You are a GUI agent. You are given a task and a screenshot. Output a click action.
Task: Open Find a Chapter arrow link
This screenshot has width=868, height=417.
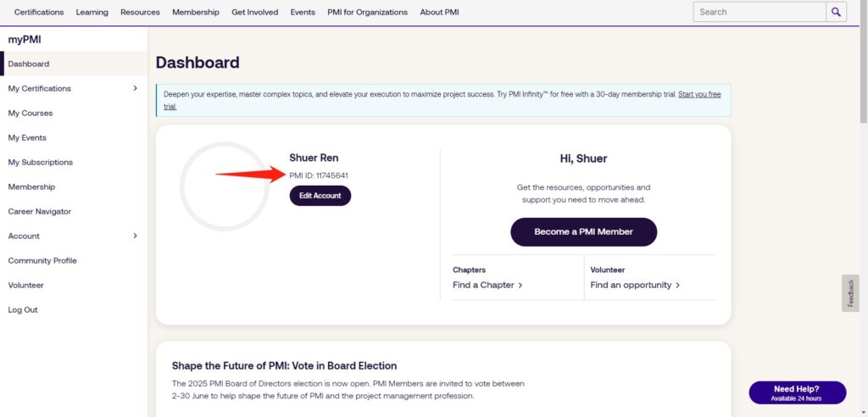[487, 285]
